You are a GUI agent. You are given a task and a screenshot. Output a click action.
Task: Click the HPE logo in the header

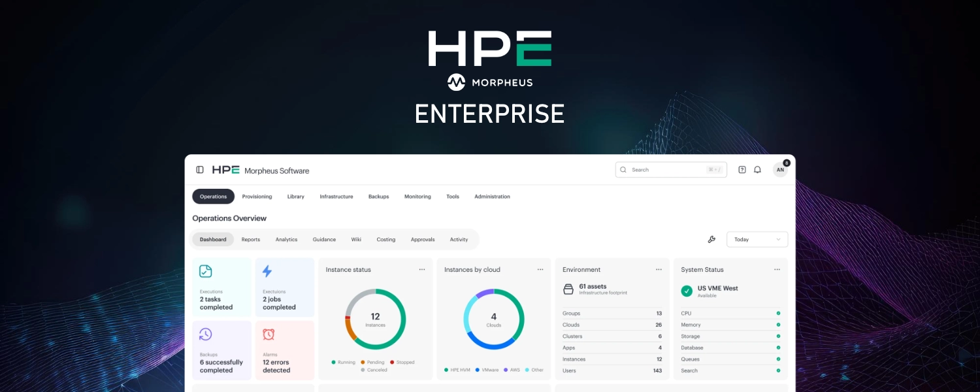click(226, 170)
